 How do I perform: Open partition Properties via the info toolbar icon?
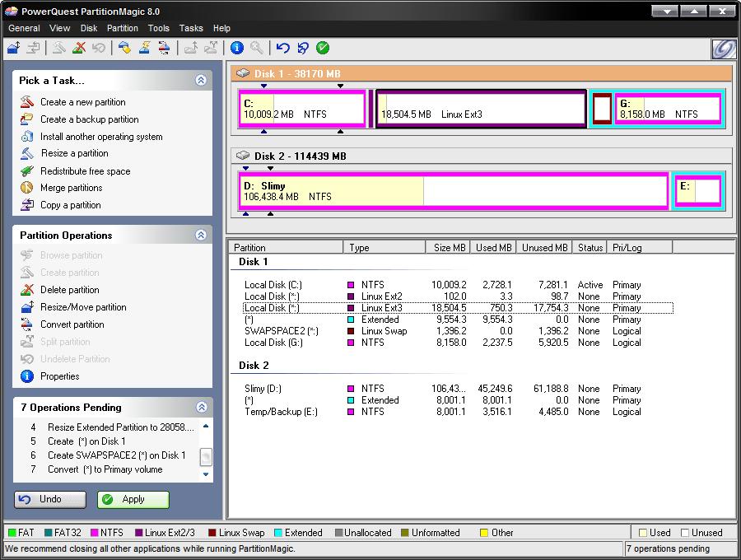click(x=235, y=48)
